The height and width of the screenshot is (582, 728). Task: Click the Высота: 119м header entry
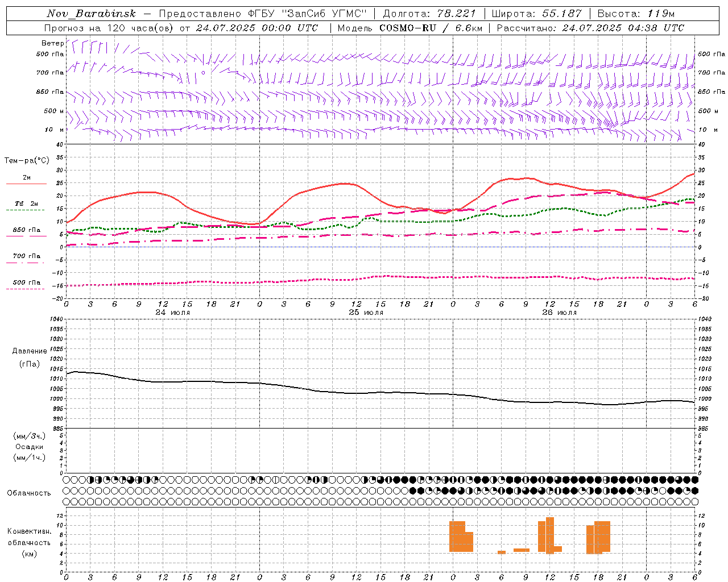pyautogui.click(x=636, y=14)
